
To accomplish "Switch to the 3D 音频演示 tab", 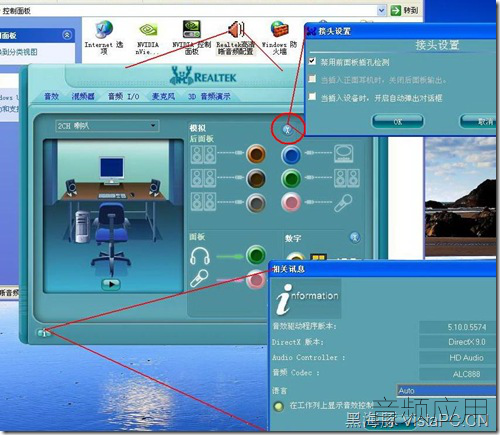I will 209,96.
